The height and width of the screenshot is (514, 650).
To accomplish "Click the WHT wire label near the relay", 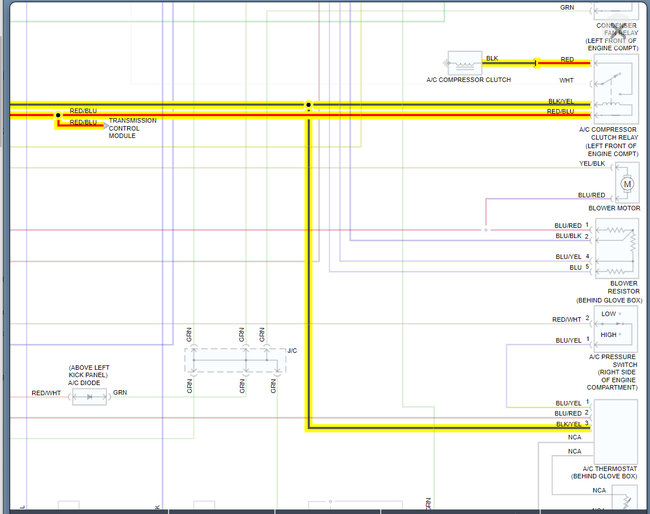I will click(x=567, y=80).
